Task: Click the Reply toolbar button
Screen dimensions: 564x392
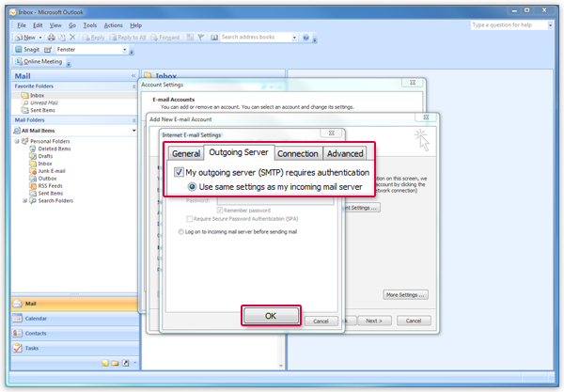Action: point(93,38)
